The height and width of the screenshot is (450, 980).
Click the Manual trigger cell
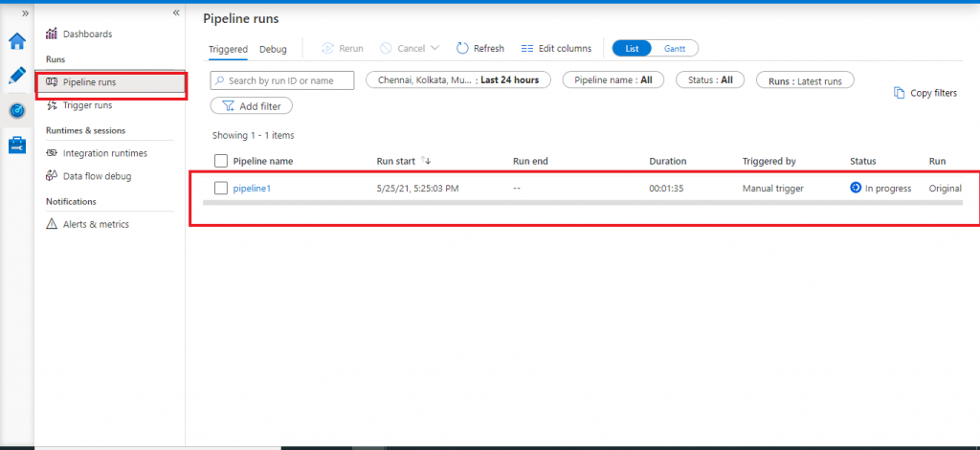(773, 188)
